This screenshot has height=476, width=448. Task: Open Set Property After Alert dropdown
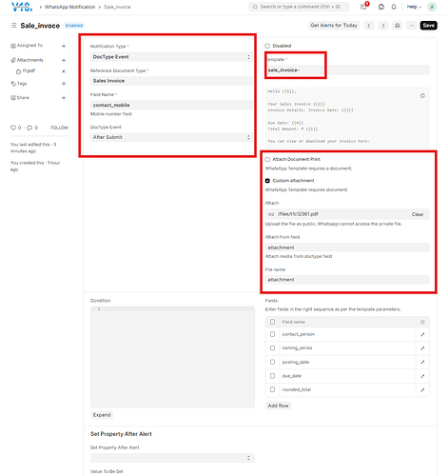point(172,458)
